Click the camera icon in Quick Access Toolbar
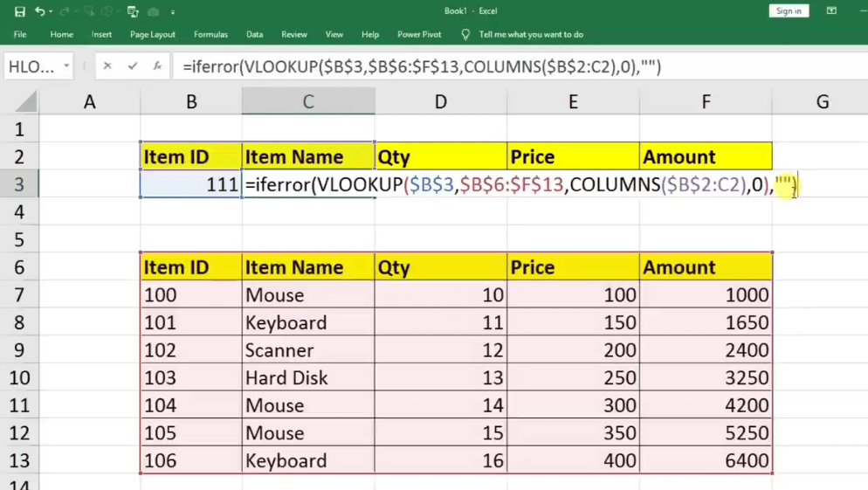868x490 pixels. pos(154,11)
